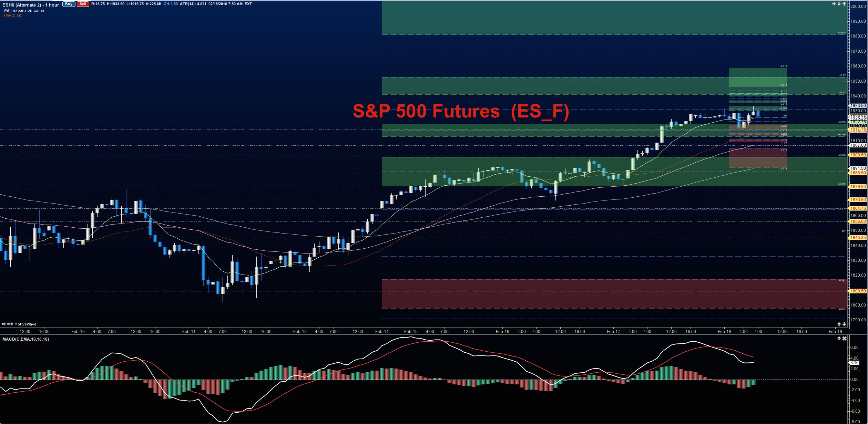
Task: Click the right-arrow icon at chart top
Action: (x=834, y=4)
